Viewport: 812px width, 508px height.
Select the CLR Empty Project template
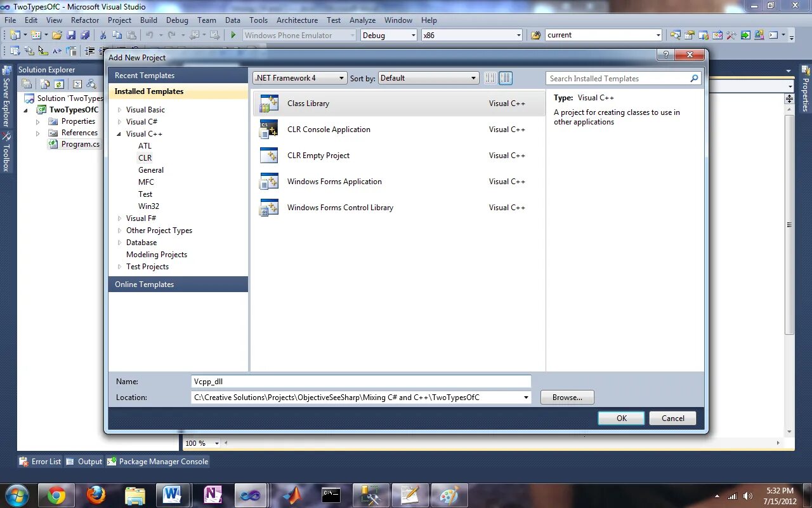pyautogui.click(x=398, y=156)
